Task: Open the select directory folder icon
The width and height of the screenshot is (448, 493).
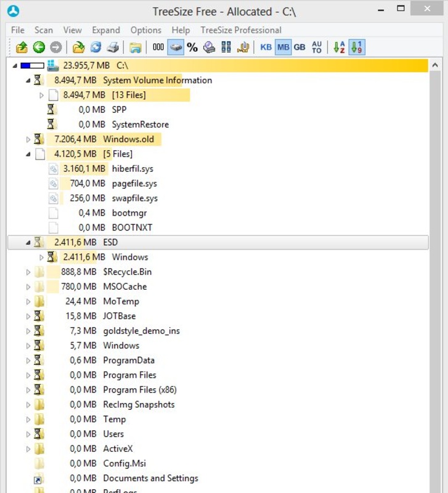Action: click(x=79, y=47)
